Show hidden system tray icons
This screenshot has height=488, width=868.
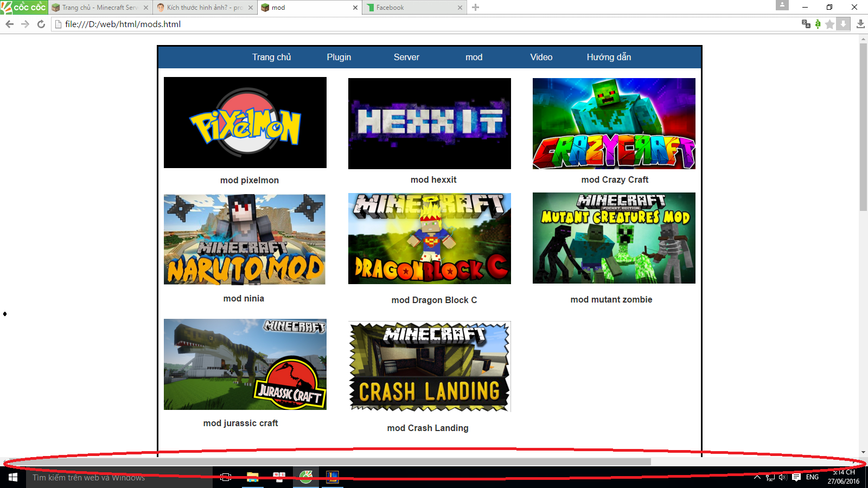(x=757, y=477)
